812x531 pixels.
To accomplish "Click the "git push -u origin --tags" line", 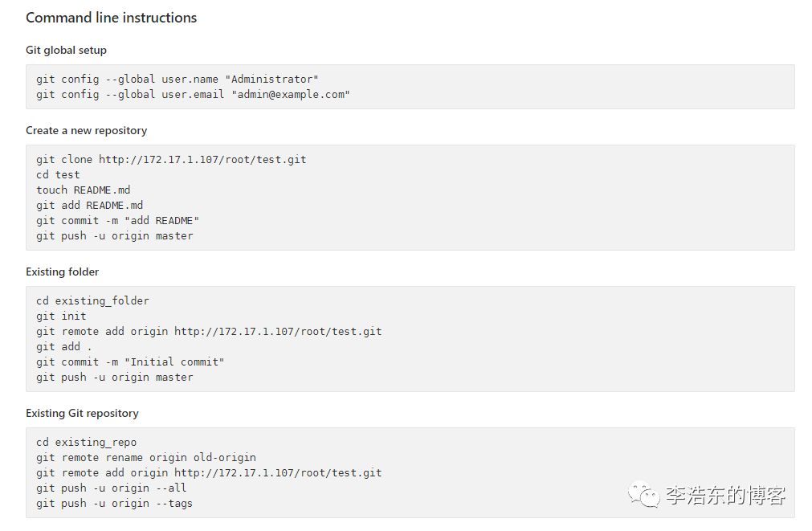I will [x=114, y=503].
